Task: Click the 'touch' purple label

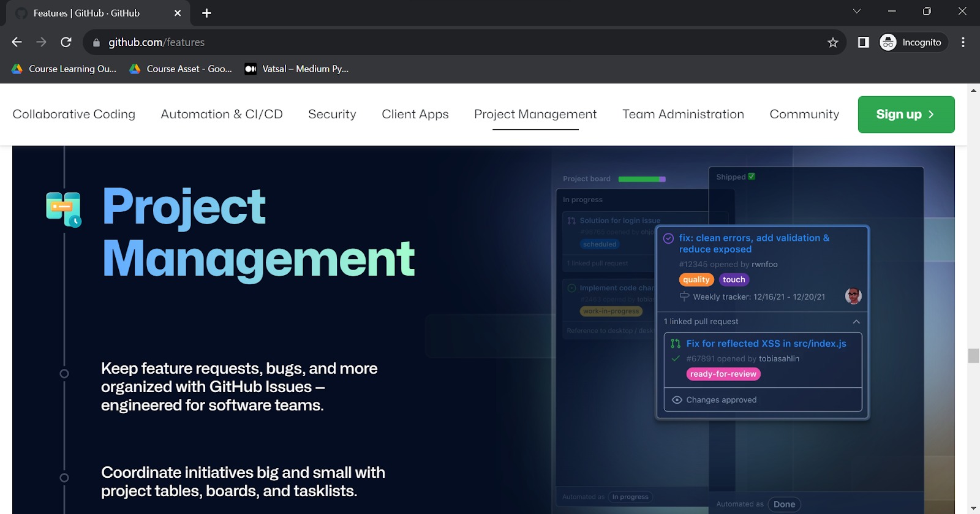Action: (734, 279)
